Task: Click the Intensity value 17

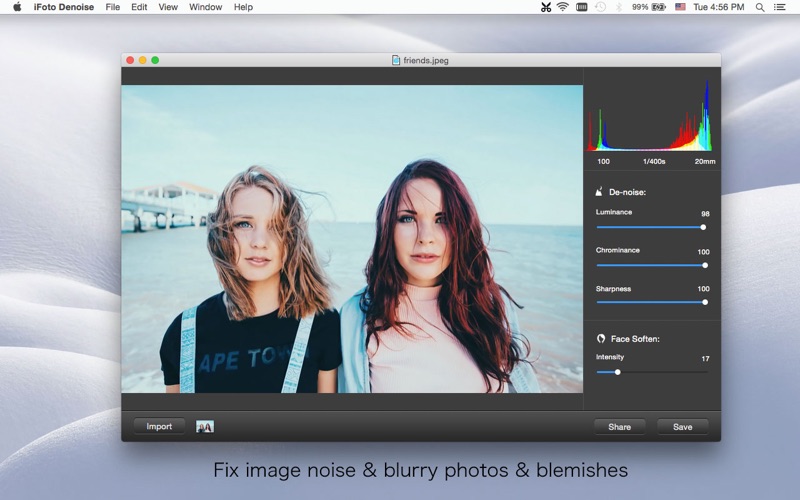Action: coord(705,359)
